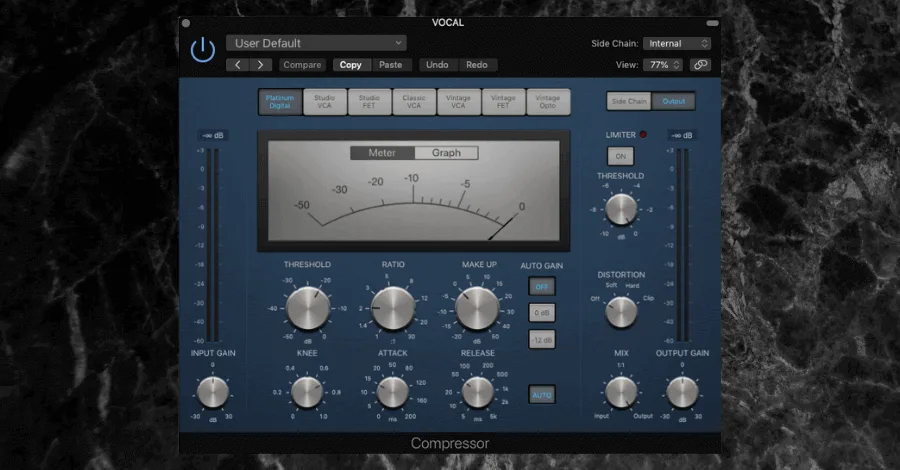Click the Limiter Threshold knob
The width and height of the screenshot is (900, 470).
[x=622, y=209]
